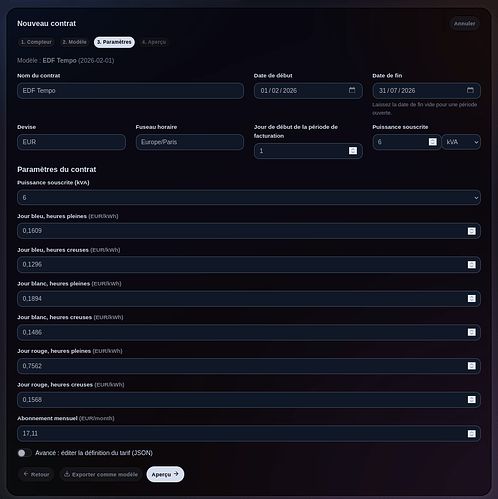Focus the Date de fin field

426,91
